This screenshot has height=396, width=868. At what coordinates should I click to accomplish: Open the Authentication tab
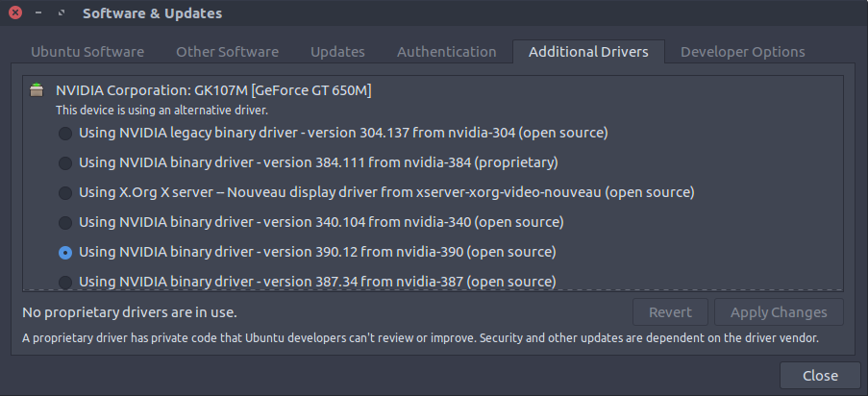447,52
